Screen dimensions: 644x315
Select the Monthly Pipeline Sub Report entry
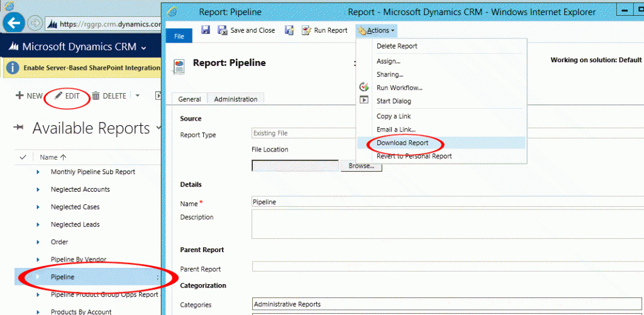click(x=93, y=172)
